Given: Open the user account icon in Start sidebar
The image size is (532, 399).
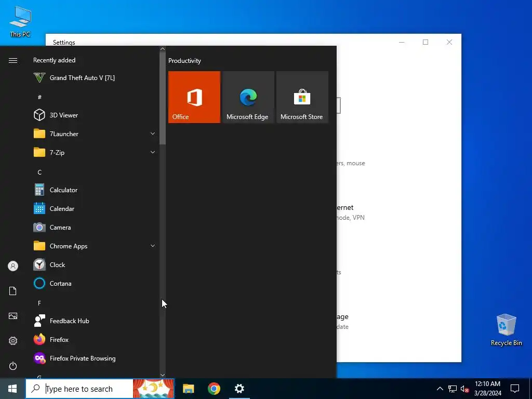Looking at the screenshot, I should [x=13, y=266].
